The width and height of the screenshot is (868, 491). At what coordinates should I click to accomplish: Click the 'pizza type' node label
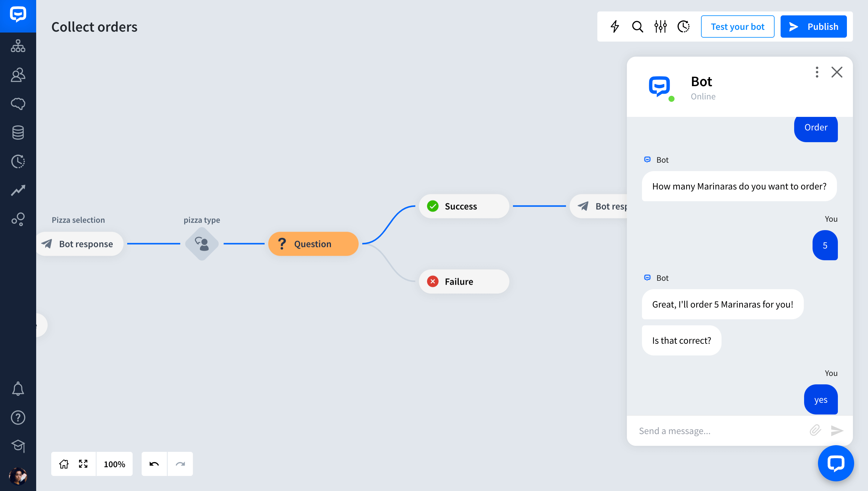pyautogui.click(x=202, y=220)
